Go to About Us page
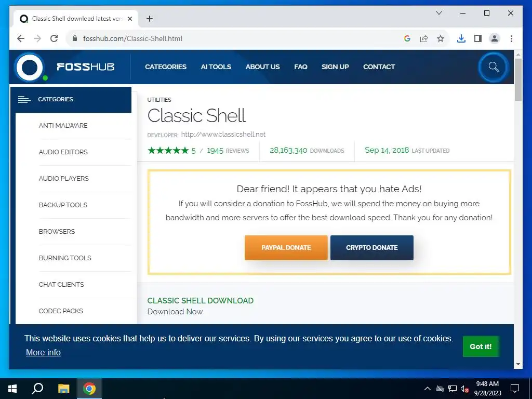Screen dimensions: 532x399 point(262,67)
